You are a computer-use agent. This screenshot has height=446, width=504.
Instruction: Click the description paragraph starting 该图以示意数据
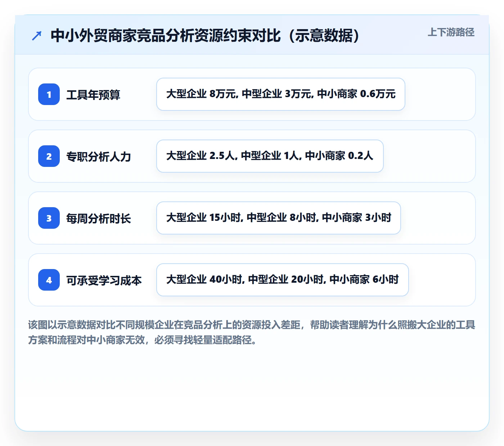pyautogui.click(x=252, y=332)
